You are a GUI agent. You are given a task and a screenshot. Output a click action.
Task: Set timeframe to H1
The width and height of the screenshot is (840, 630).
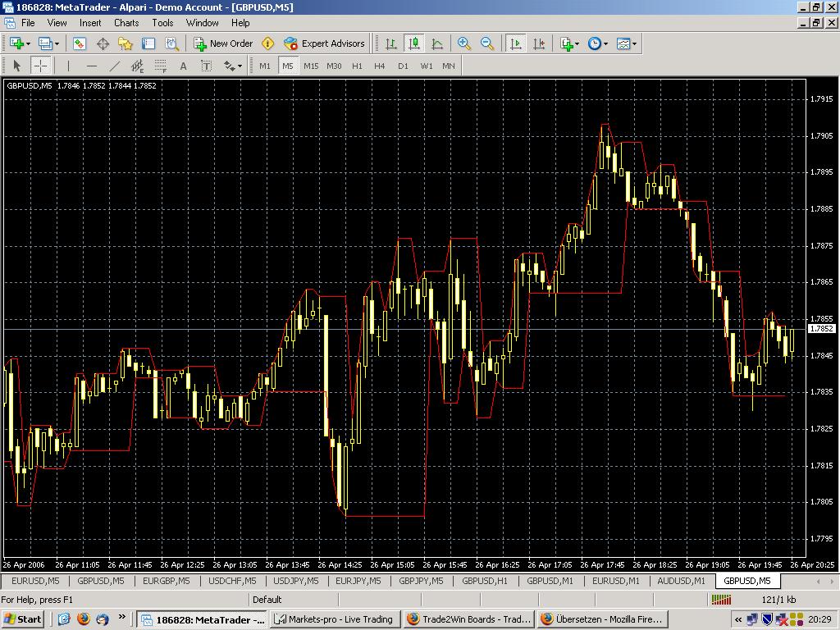[x=357, y=66]
